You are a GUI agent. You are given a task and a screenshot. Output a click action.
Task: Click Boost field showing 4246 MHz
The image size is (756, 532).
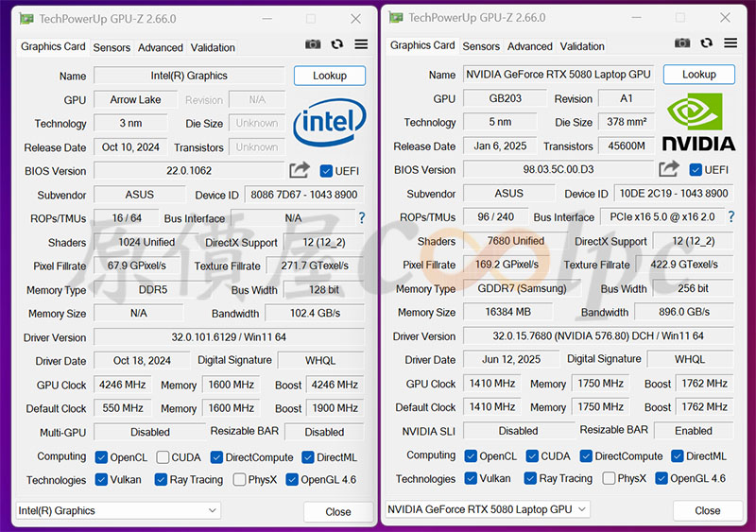pyautogui.click(x=335, y=385)
